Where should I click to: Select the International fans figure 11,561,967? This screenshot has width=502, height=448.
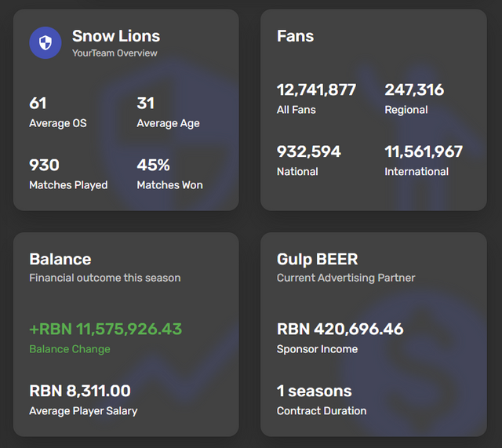(424, 151)
